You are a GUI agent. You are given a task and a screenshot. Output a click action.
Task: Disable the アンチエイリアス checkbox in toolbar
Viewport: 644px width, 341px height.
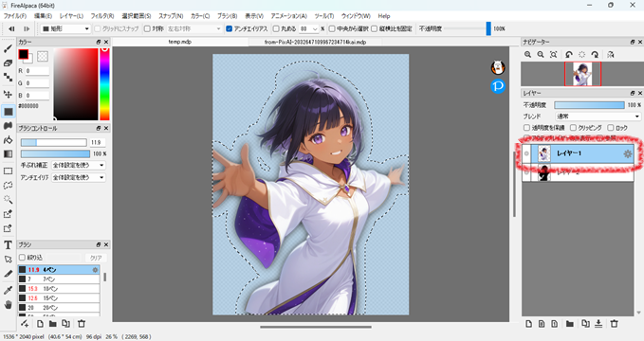tap(230, 28)
